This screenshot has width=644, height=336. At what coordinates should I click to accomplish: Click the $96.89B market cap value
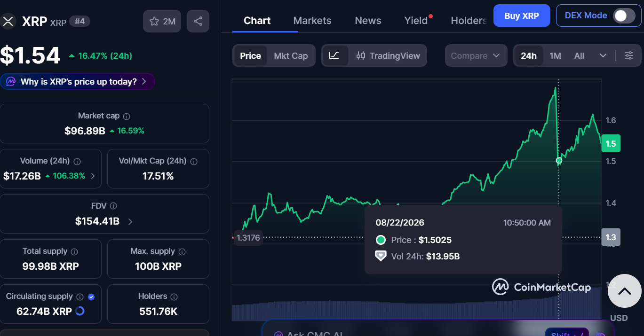(85, 131)
